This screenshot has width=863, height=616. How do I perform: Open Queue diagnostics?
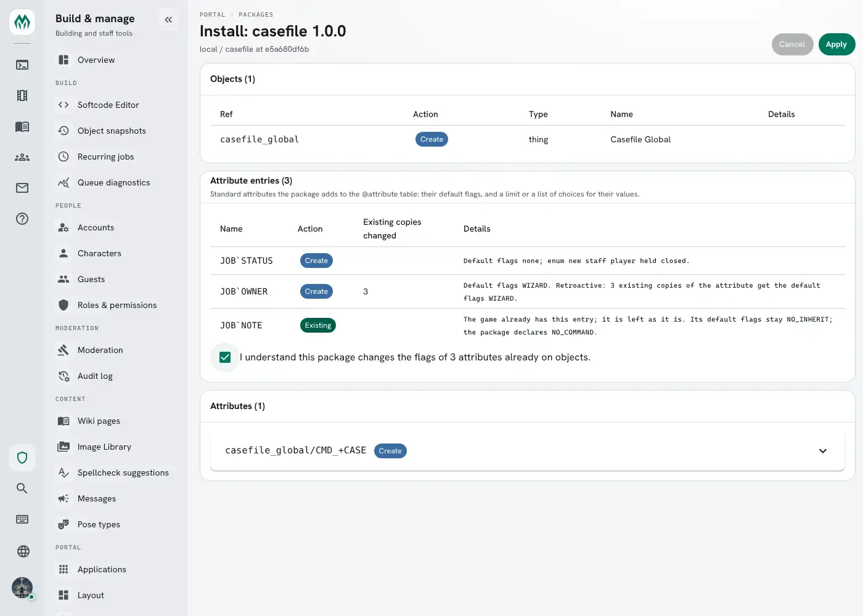pyautogui.click(x=116, y=182)
